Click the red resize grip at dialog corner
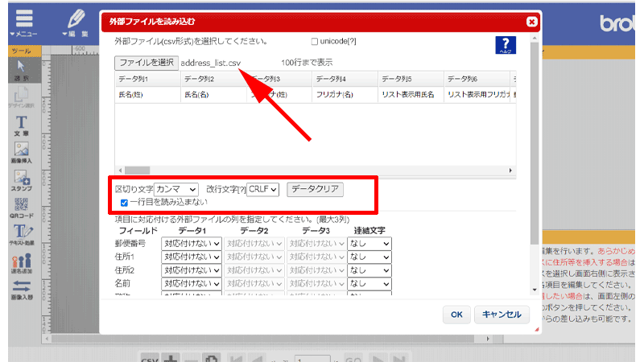 (x=536, y=329)
